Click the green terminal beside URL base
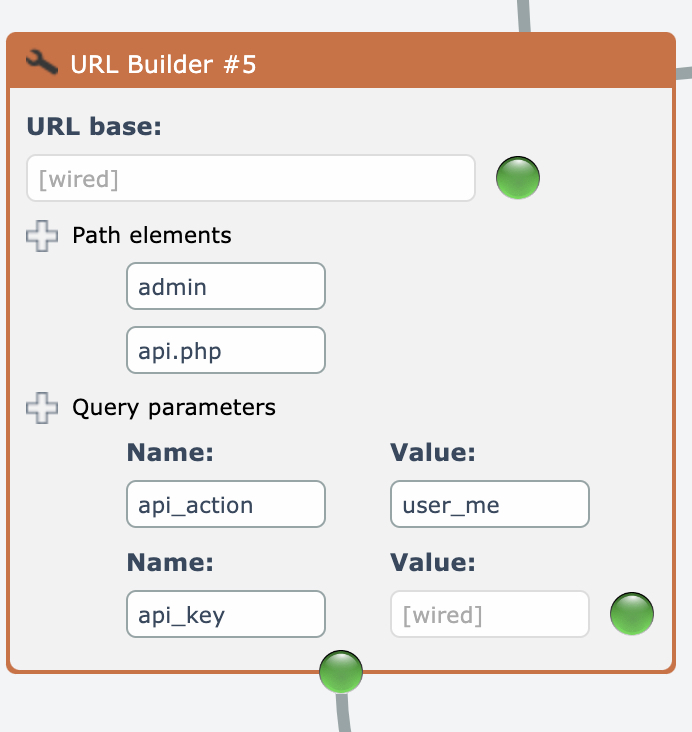This screenshot has width=692, height=732. (x=518, y=179)
